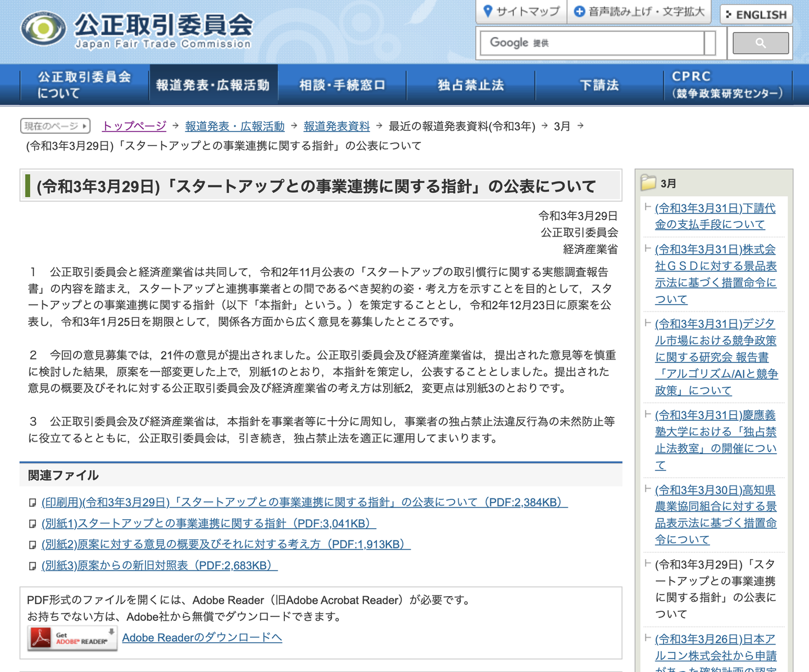Open 相談・手続窓口 menu tab
Viewport: 809px width, 672px height.
[342, 85]
